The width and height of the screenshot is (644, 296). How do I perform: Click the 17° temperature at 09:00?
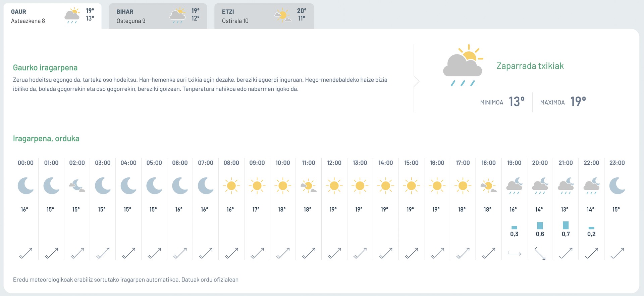click(256, 209)
